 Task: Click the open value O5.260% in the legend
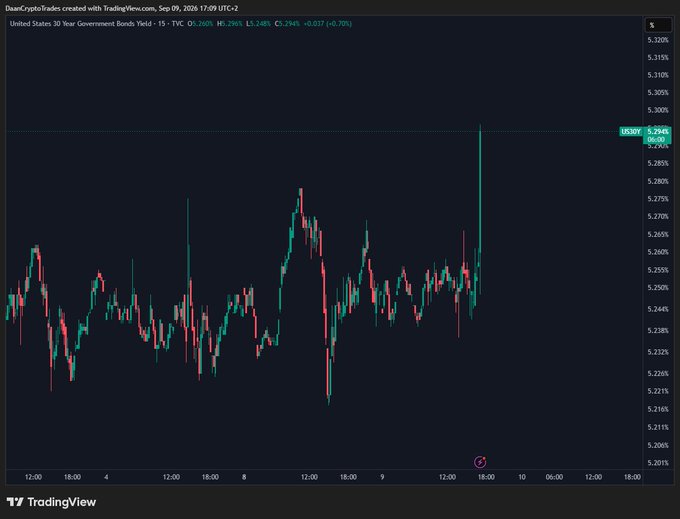(200, 24)
